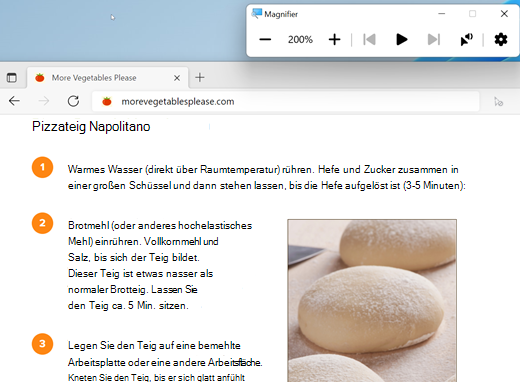Go to previous sentence in Magnifier
Screen dimensions: 520x382
point(369,40)
